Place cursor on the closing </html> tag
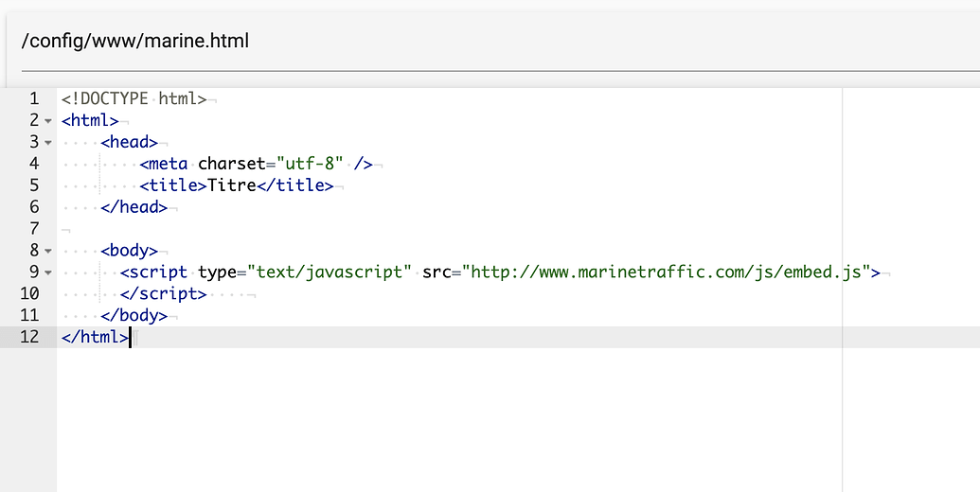The image size is (980, 492). 95,337
